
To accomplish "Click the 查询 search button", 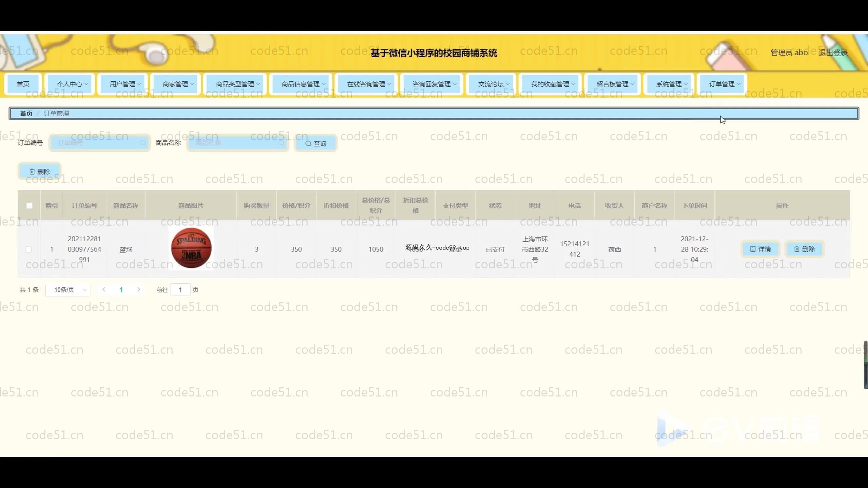I will pyautogui.click(x=316, y=143).
